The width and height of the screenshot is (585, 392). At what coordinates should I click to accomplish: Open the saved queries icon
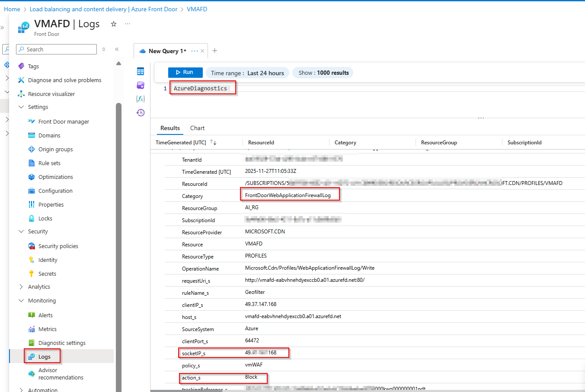(141, 85)
